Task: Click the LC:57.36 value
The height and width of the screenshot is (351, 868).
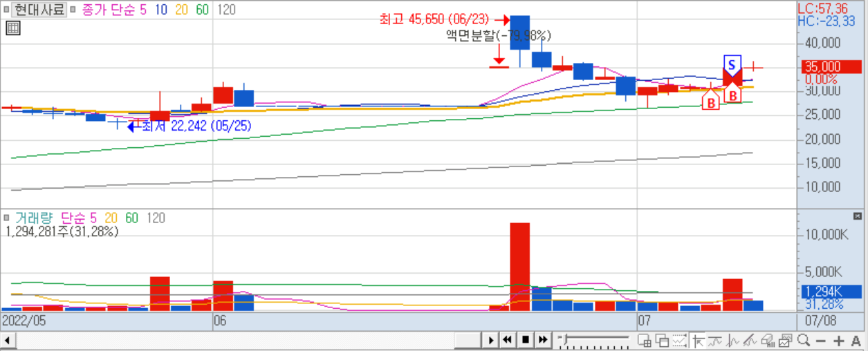Action: [x=822, y=8]
